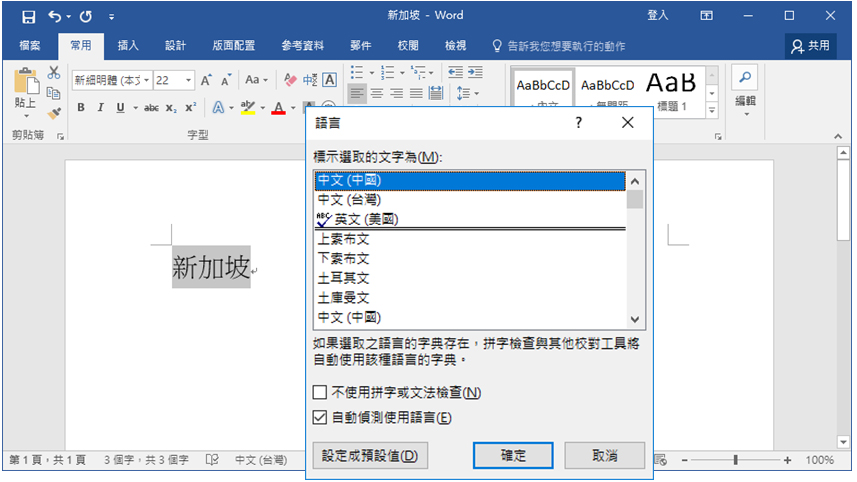Click the zoom slider handle
Image resolution: width=857 pixels, height=482 pixels.
[736, 460]
